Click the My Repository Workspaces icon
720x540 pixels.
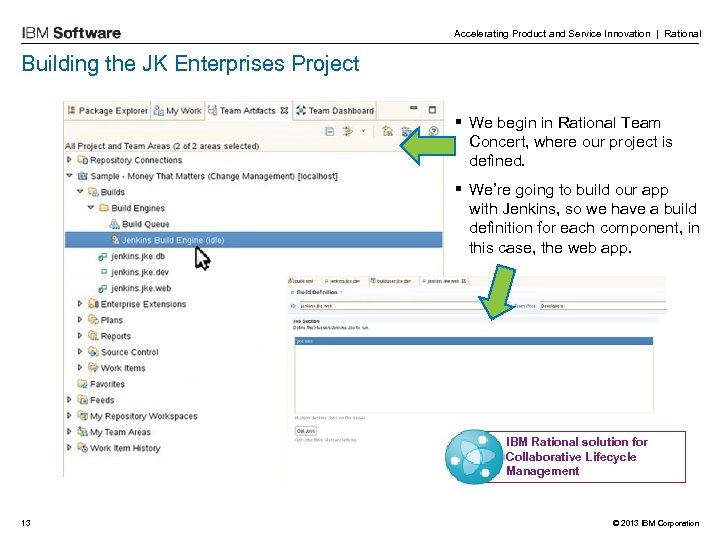point(83,416)
